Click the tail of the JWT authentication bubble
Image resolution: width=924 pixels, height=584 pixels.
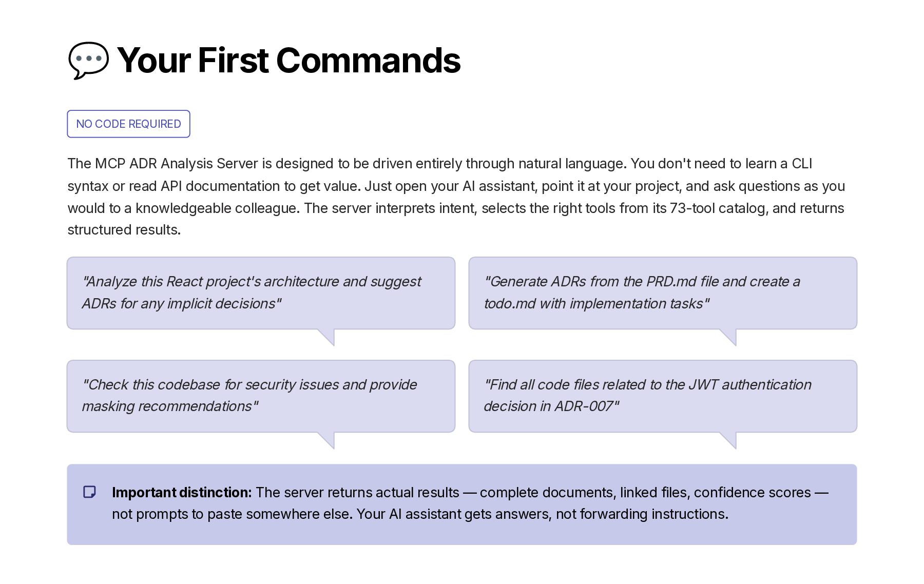coord(729,440)
